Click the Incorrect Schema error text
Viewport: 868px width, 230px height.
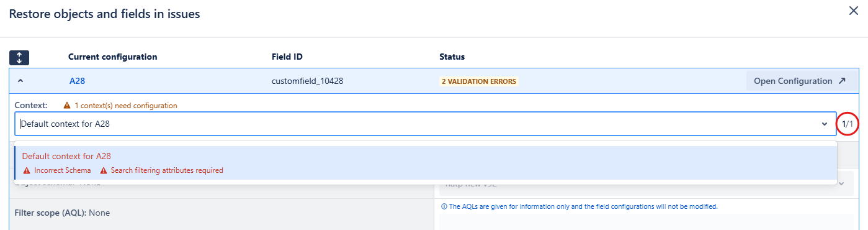[x=62, y=170]
